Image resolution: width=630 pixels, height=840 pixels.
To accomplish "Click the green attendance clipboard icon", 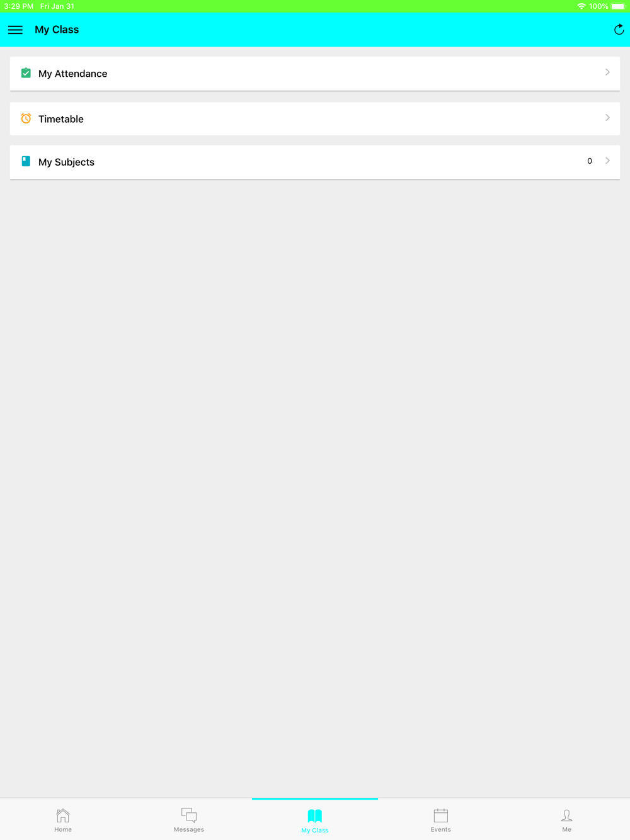I will pos(26,73).
